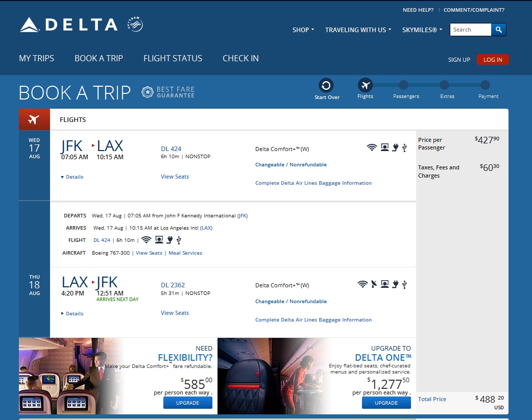Click the power outlet icon on DL 2362 row
The image size is (532, 420).
tap(395, 284)
